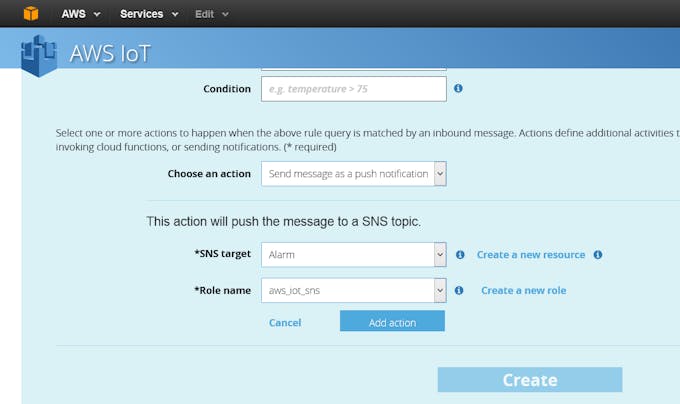Expand the Choose an action dropdown

[x=353, y=174]
